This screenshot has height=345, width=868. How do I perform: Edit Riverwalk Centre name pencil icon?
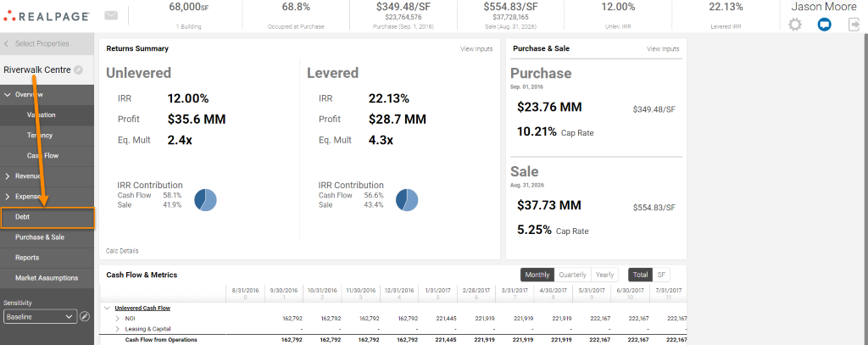point(78,70)
